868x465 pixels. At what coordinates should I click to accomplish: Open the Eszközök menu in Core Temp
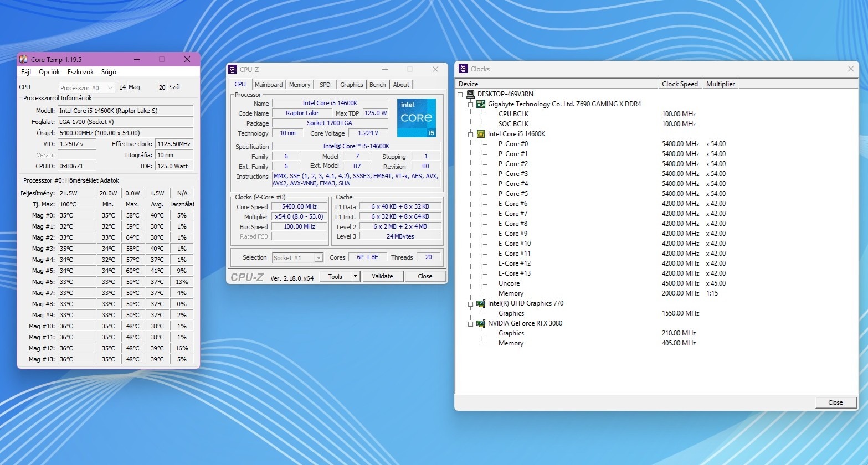[81, 72]
